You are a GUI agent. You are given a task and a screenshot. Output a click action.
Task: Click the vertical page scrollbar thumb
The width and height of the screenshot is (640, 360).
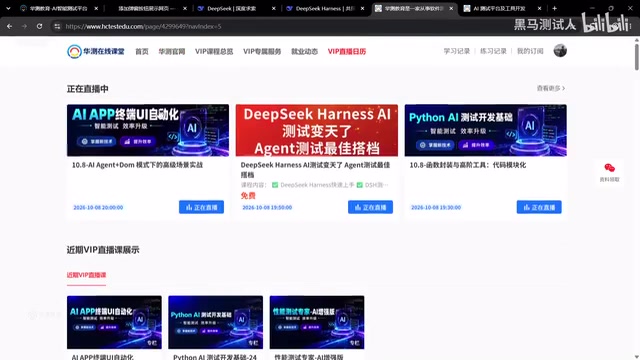tap(636, 57)
